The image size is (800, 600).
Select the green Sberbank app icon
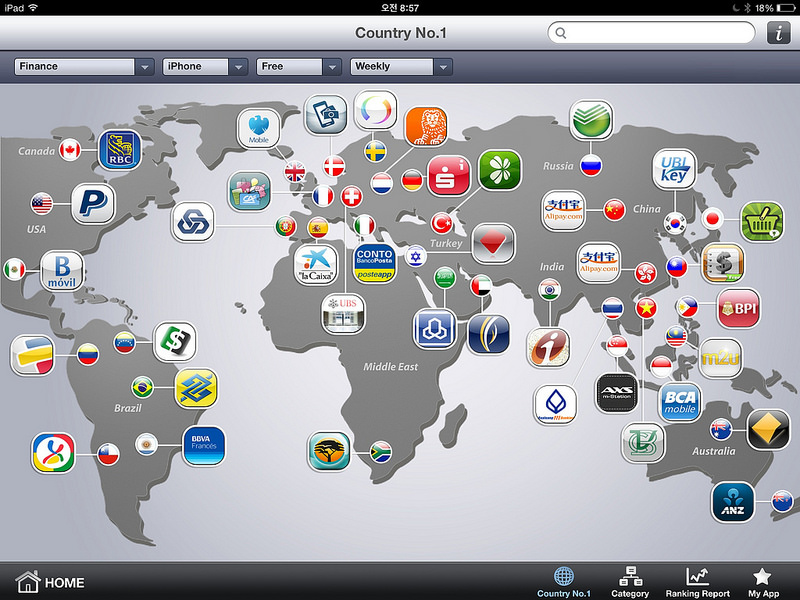tap(591, 120)
